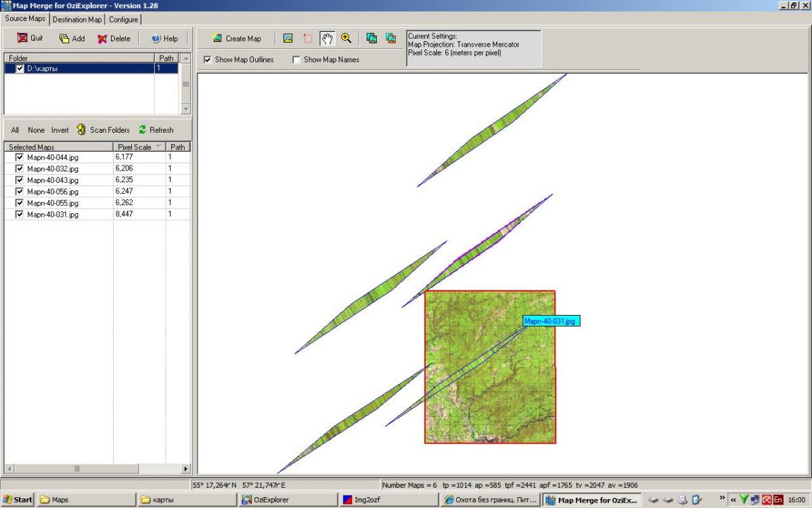Click the red dashed rectangle selection tool
812x508 pixels.
coord(308,39)
